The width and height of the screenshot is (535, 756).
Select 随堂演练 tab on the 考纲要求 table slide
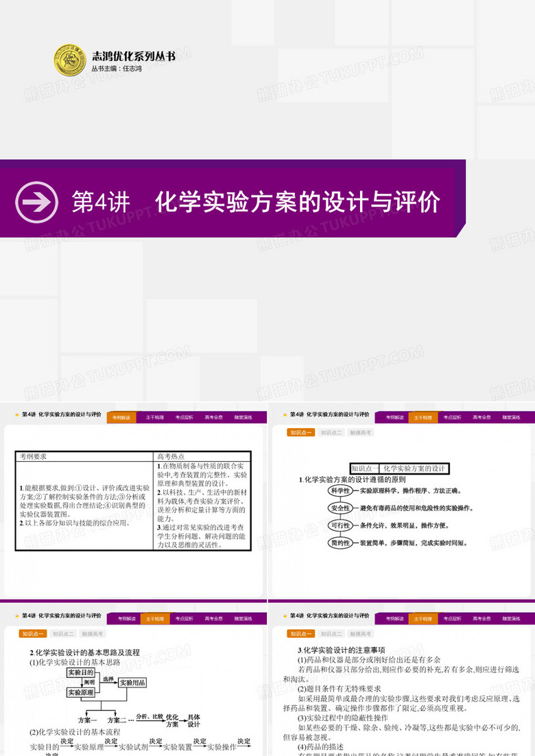(x=243, y=418)
